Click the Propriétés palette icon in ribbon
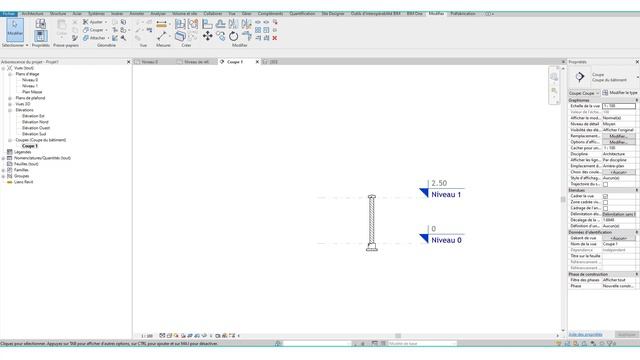The image size is (640, 360). (40, 36)
